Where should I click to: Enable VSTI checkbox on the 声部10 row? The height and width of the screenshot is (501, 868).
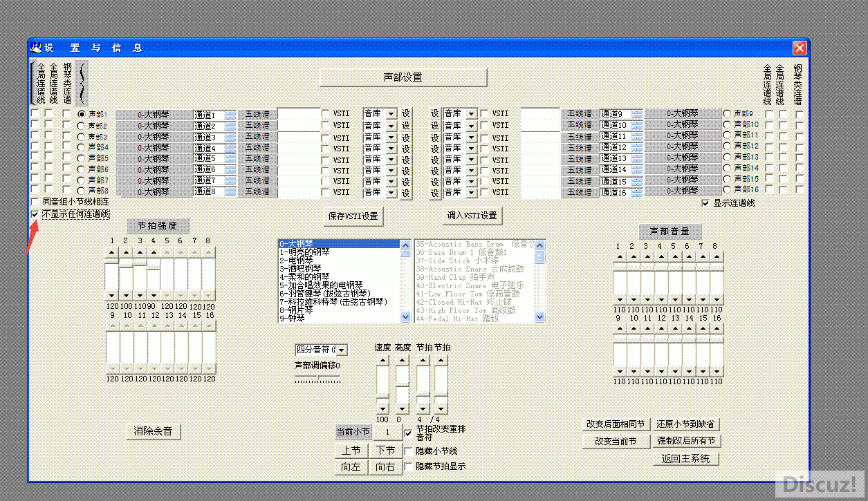(485, 125)
